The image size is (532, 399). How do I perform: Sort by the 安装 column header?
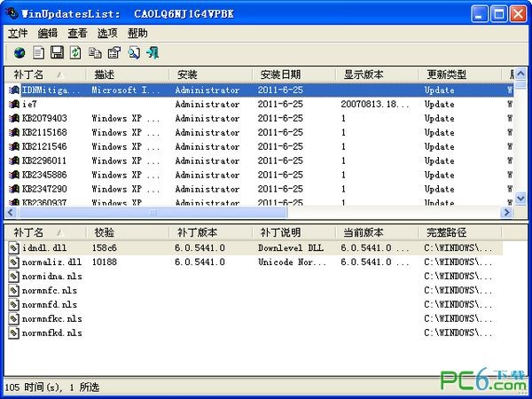[x=210, y=74]
